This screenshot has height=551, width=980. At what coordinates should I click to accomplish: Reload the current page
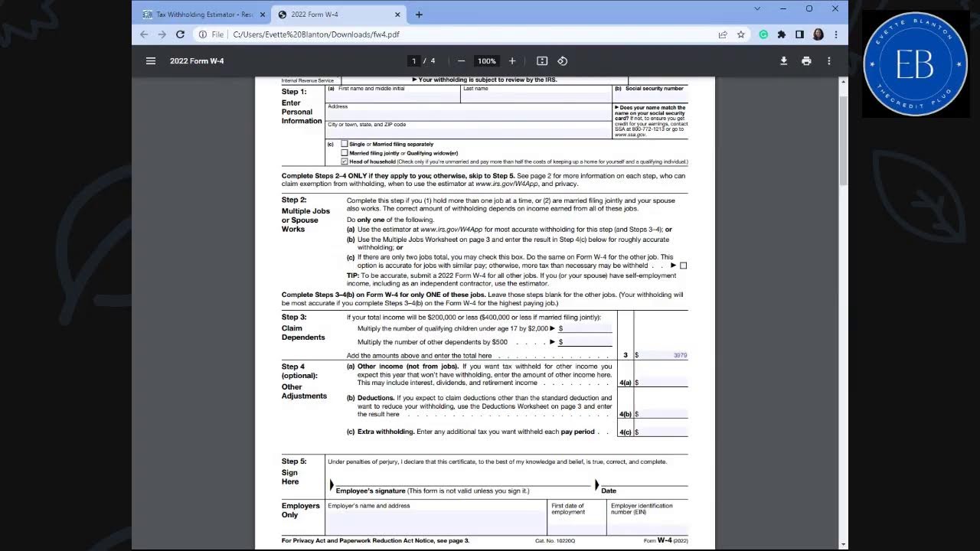180,34
